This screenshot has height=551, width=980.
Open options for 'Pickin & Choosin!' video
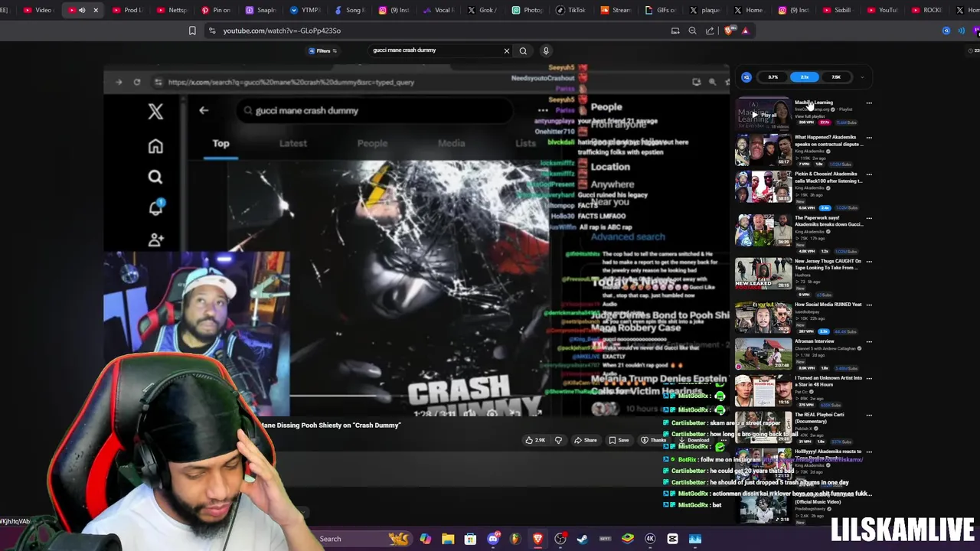(x=868, y=174)
